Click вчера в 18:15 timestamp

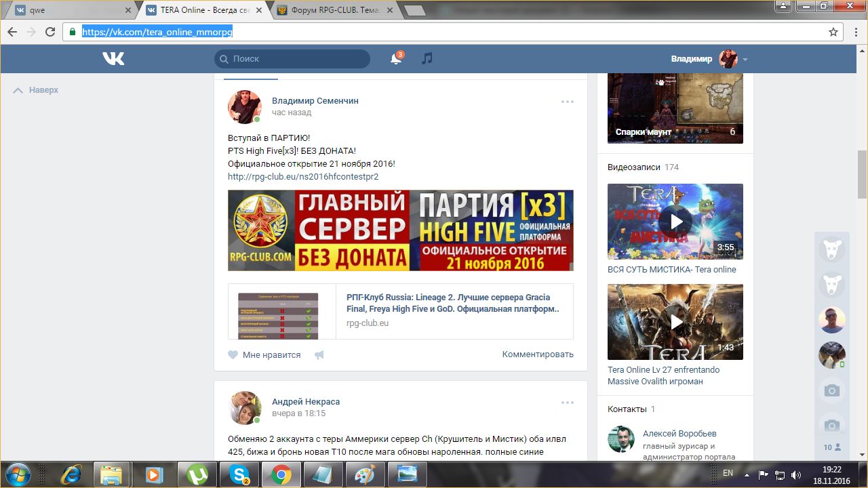coord(298,413)
